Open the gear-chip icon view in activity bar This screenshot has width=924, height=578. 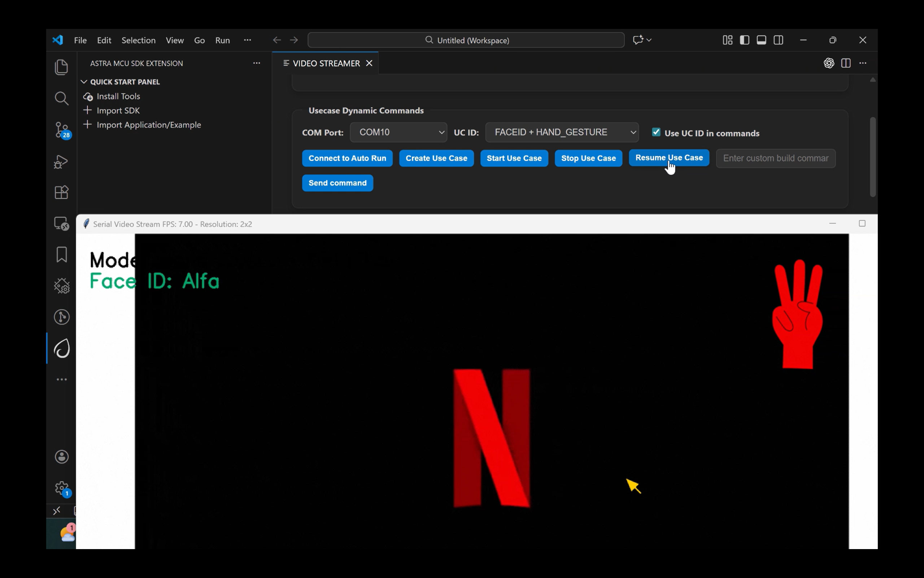[x=61, y=286]
